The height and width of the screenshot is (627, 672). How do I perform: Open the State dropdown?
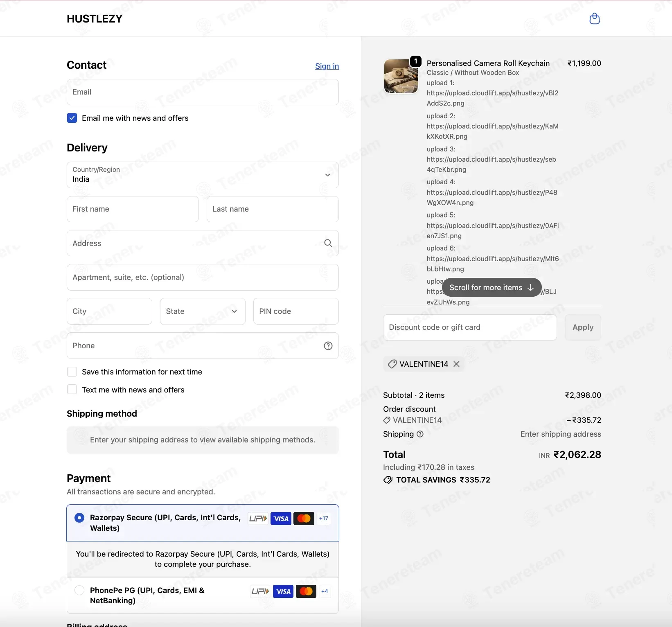click(203, 311)
